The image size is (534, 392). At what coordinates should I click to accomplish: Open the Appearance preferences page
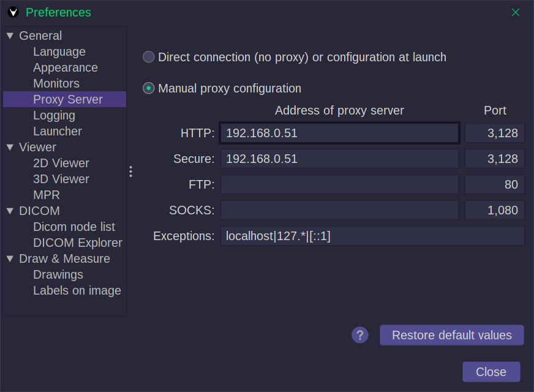point(66,67)
